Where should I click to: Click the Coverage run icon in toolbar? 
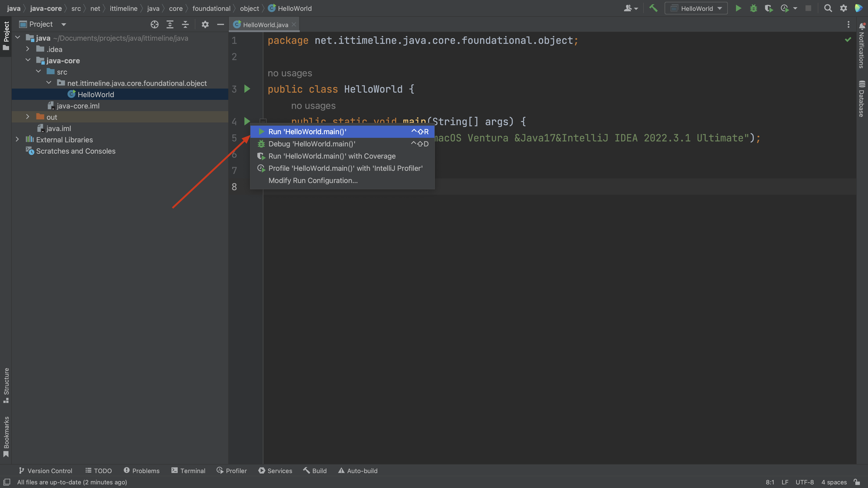pos(769,8)
